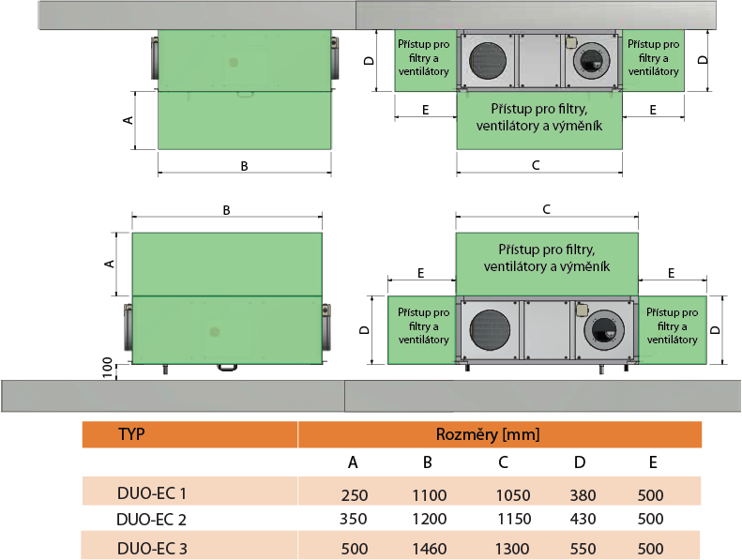Click bottom-right drawing's central access zone text
The height and width of the screenshot is (560, 742).
[x=547, y=258]
